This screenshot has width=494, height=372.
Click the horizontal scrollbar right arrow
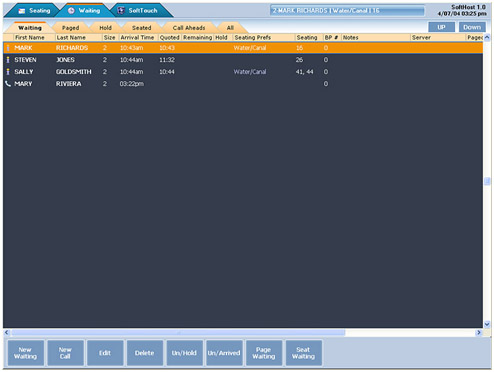479,332
